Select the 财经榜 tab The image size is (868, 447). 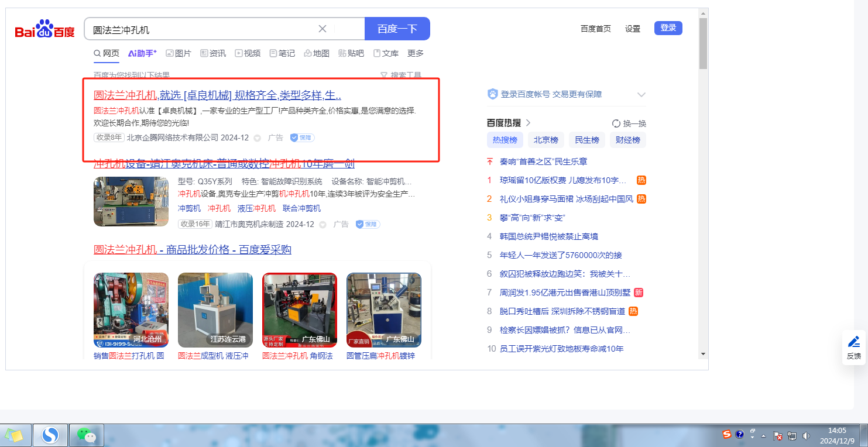[x=628, y=140]
